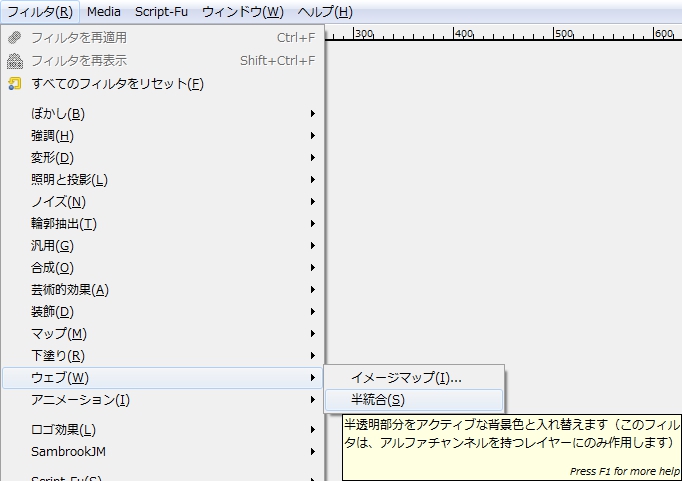The width and height of the screenshot is (682, 481).
Task: Open the 照明と投影(L) submenu
Action: (x=163, y=180)
